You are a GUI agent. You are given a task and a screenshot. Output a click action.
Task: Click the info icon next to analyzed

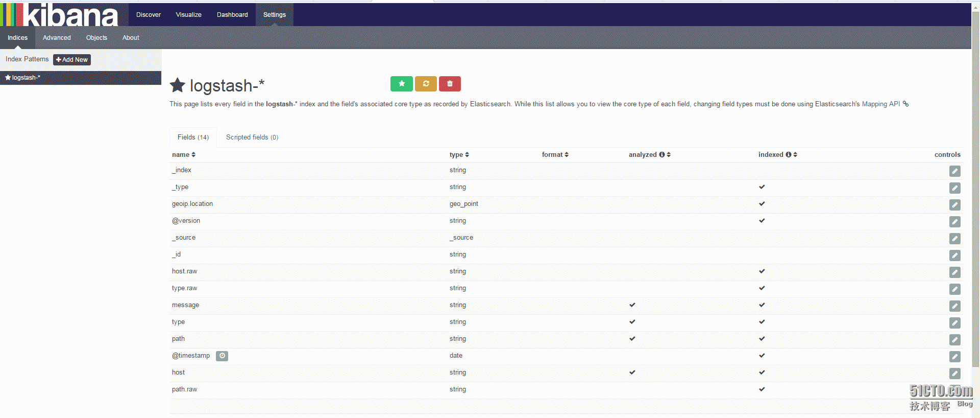click(x=662, y=154)
